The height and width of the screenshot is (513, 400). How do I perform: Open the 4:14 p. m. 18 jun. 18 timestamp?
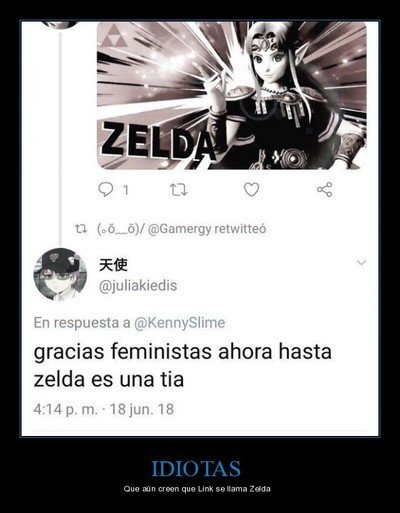(104, 409)
